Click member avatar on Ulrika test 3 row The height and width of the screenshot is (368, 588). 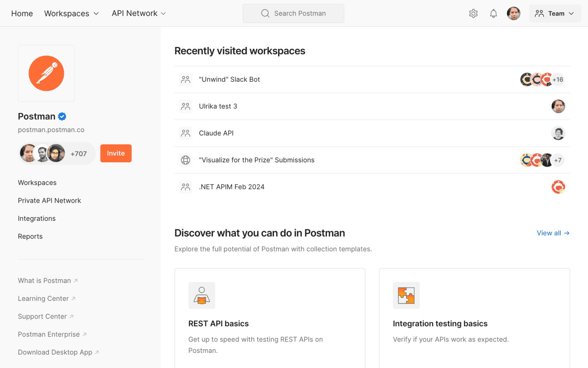pyautogui.click(x=558, y=106)
